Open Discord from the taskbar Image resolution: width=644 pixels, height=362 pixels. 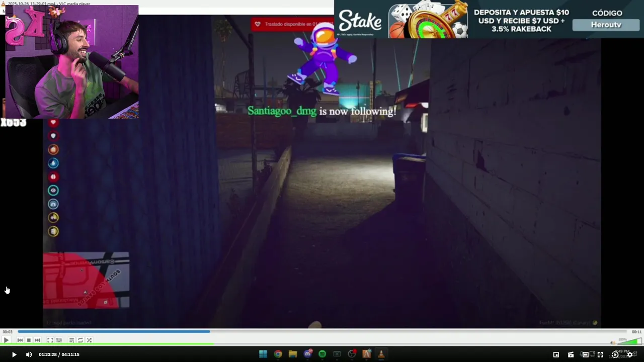pyautogui.click(x=307, y=354)
